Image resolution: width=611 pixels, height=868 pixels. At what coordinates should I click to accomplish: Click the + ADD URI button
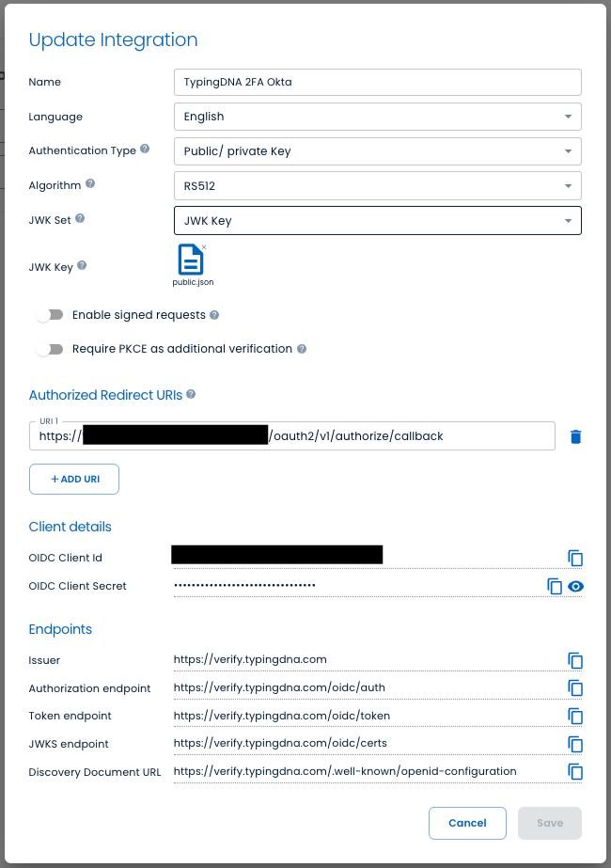tap(74, 479)
